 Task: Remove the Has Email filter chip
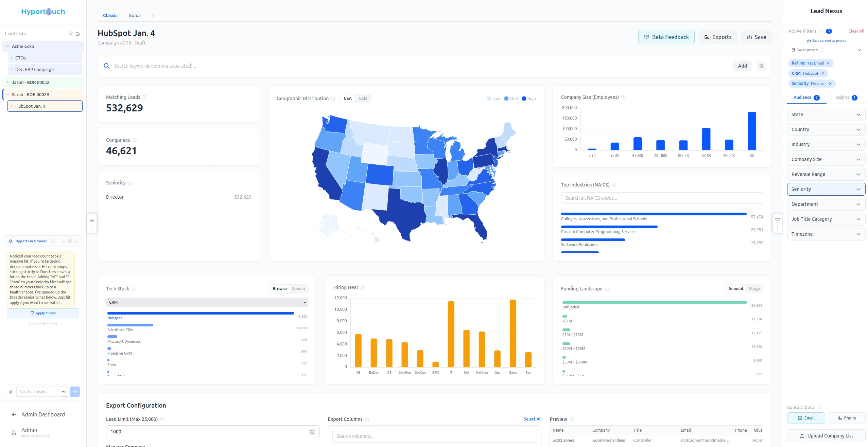click(x=828, y=63)
